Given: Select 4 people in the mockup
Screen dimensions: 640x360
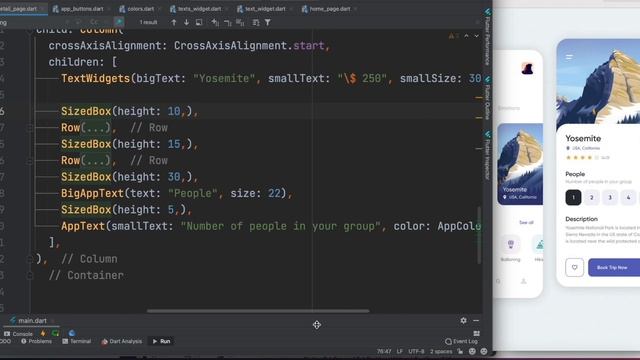Looking at the screenshot, I should click(x=628, y=198).
